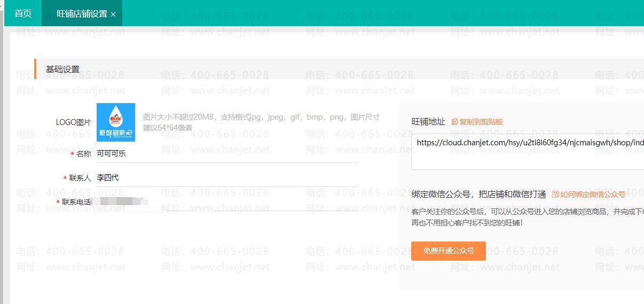Edit the 联系人 field with 李四代
The height and width of the screenshot is (304, 644).
coord(227,177)
